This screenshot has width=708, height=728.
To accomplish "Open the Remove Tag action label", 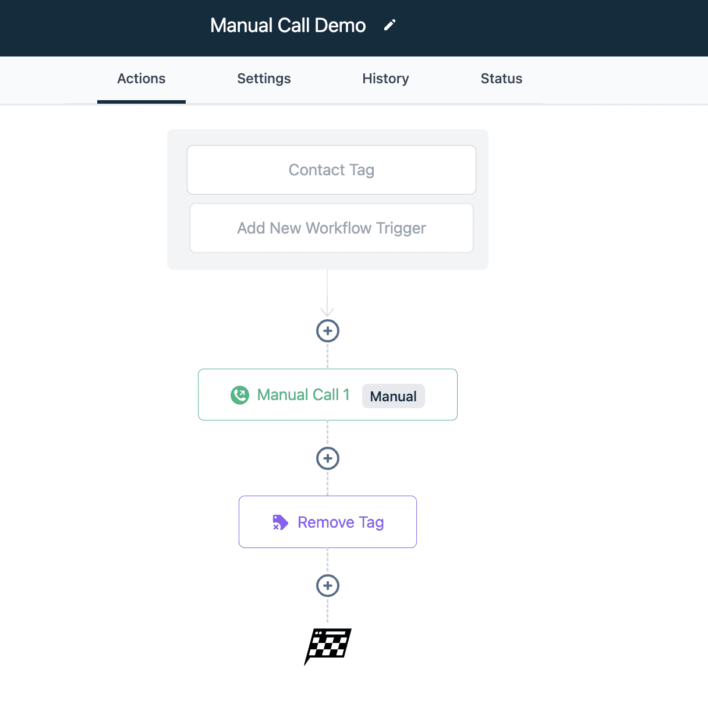I will pyautogui.click(x=341, y=522).
